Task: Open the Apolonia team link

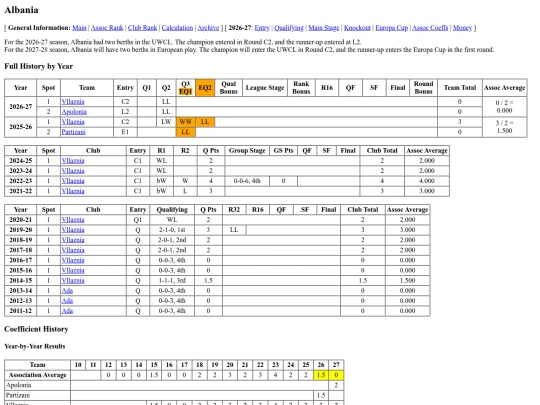Action: click(x=74, y=112)
